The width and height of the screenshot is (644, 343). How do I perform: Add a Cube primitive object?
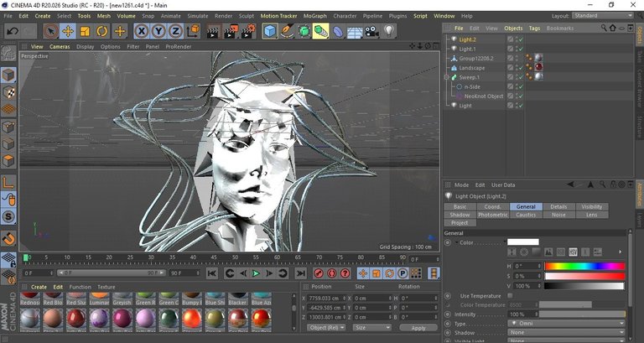(270, 31)
